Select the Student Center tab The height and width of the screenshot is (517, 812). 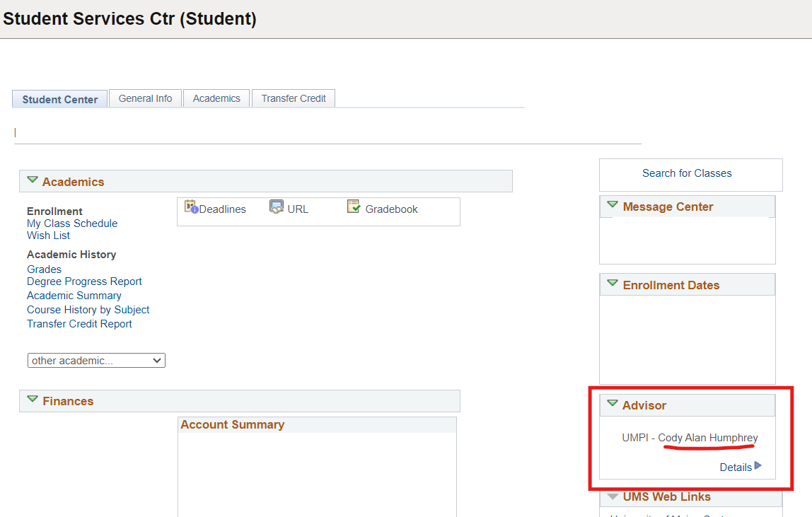(60, 99)
